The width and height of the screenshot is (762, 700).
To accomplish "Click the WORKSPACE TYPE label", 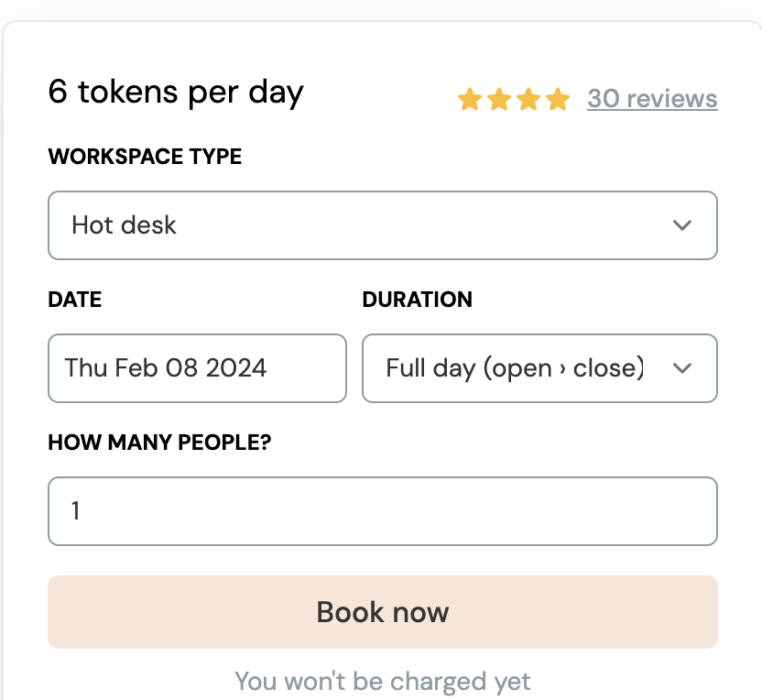I will (x=145, y=157).
